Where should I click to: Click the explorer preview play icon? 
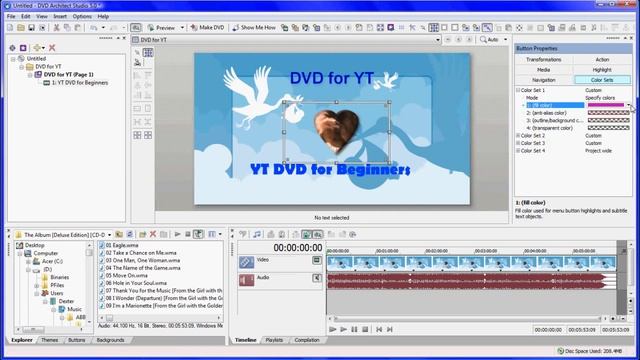[x=177, y=234]
